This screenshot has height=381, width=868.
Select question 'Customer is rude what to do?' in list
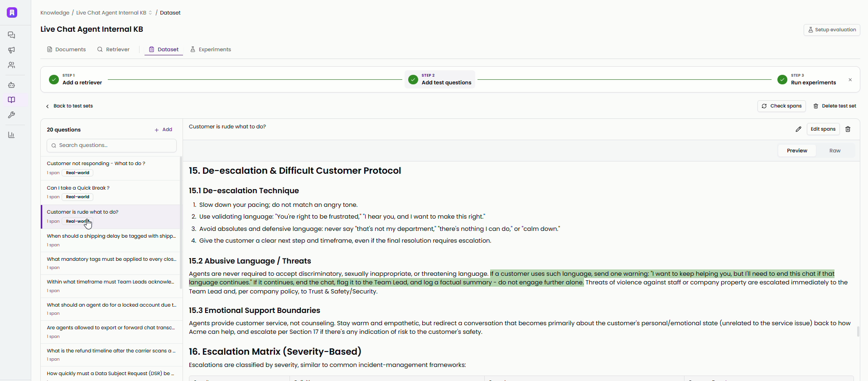click(x=111, y=216)
